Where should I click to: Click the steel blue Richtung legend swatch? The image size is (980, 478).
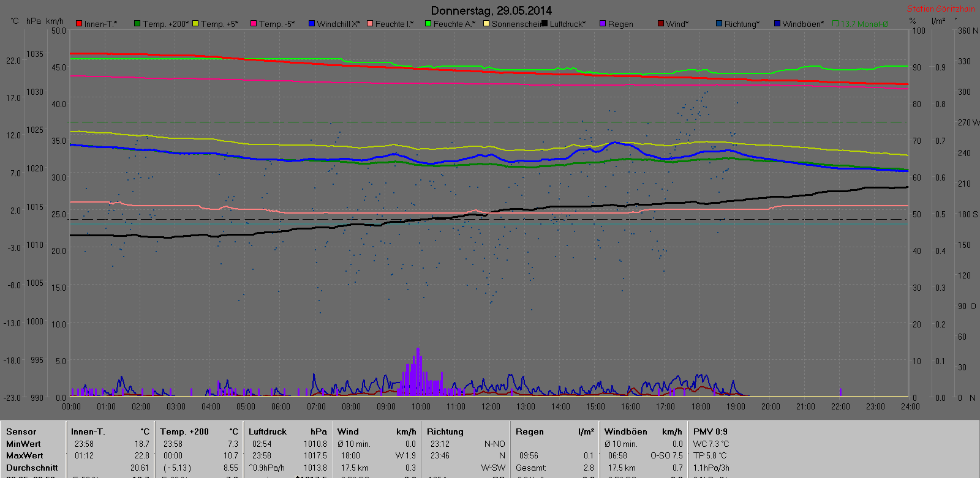(719, 24)
